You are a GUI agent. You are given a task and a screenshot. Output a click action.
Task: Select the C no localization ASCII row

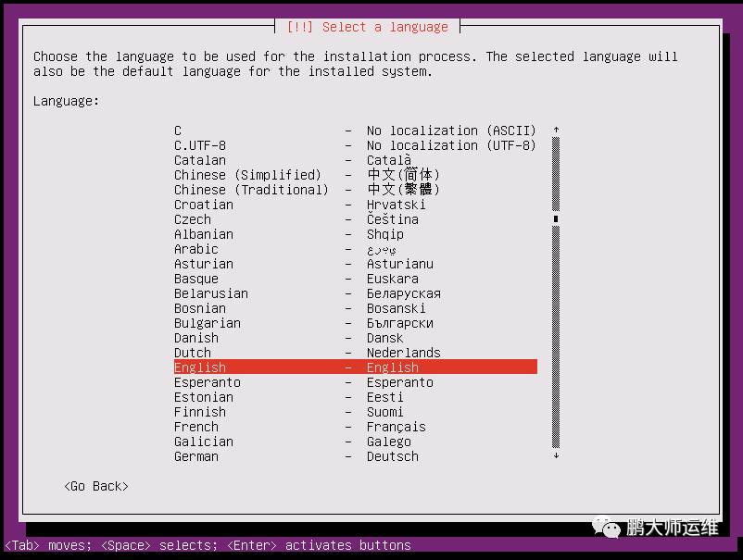point(356,131)
